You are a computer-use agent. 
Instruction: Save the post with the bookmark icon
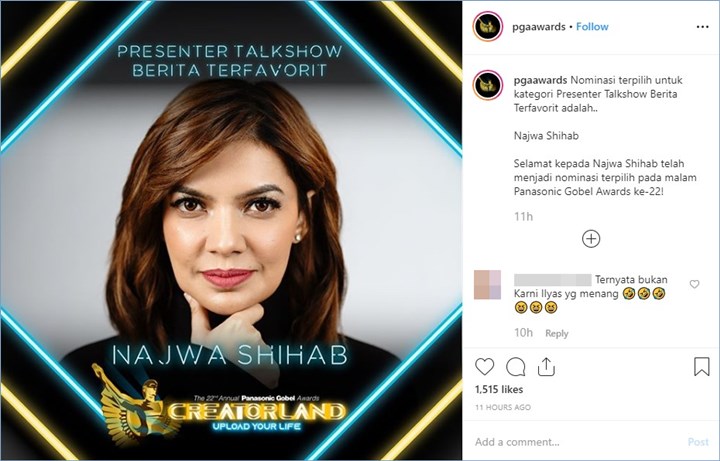(x=702, y=367)
